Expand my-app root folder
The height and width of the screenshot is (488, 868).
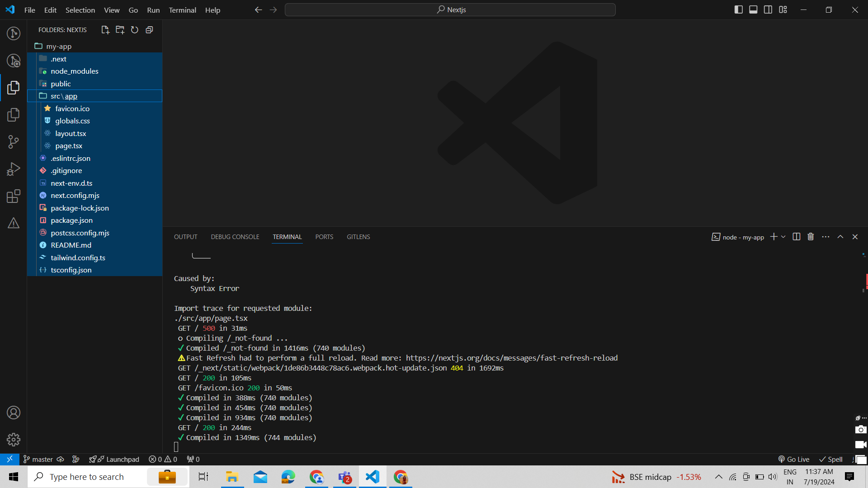(94, 46)
